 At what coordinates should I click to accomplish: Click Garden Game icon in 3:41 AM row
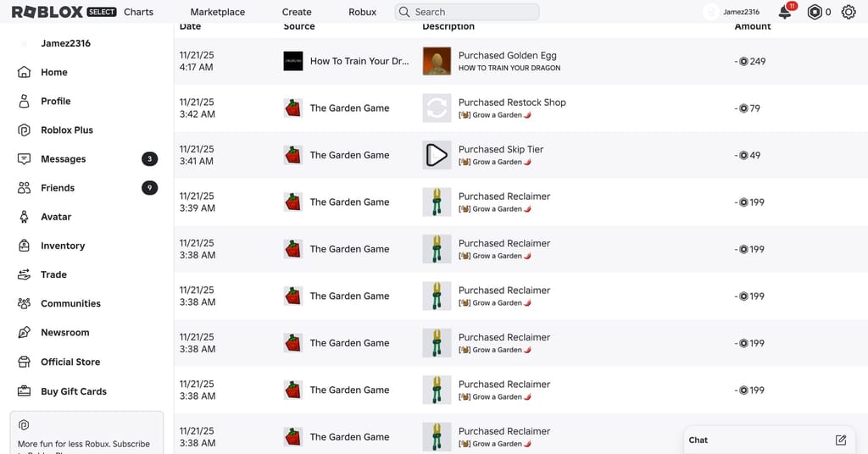coord(292,155)
